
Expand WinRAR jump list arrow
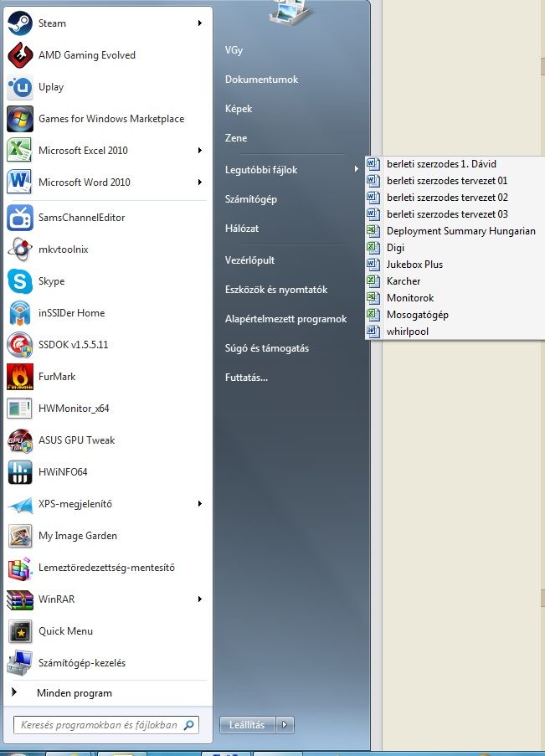(200, 599)
